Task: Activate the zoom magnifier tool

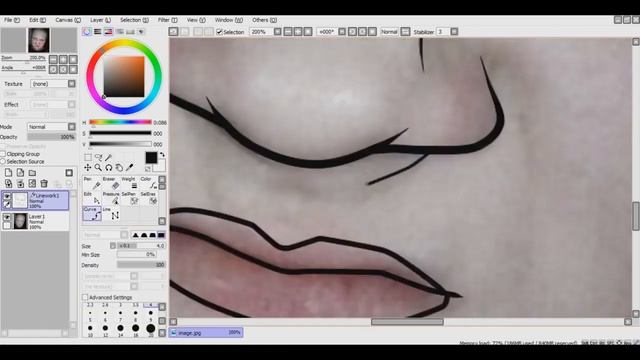Action: (x=98, y=167)
